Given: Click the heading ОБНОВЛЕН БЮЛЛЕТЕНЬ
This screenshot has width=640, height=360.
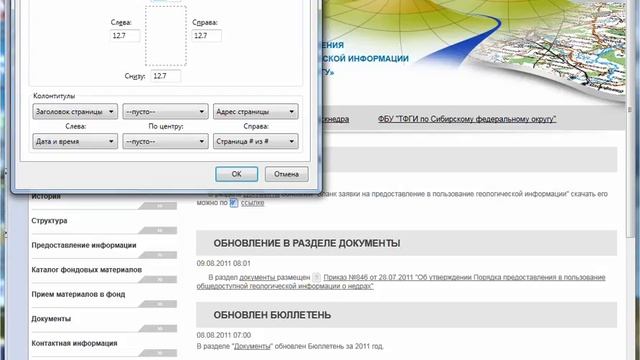Looking at the screenshot, I should pos(272,315).
